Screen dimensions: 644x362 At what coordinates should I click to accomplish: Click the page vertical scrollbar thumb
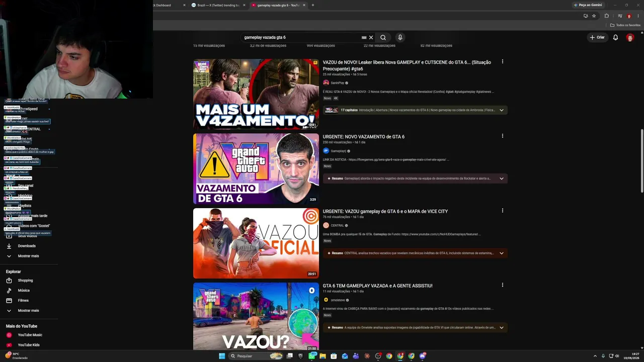pos(641,161)
